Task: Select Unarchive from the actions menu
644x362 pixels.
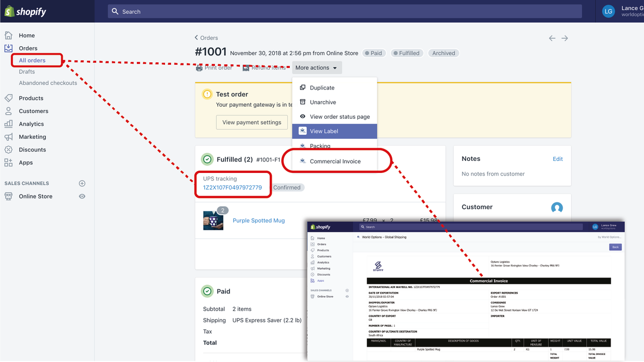Action: click(335, 102)
